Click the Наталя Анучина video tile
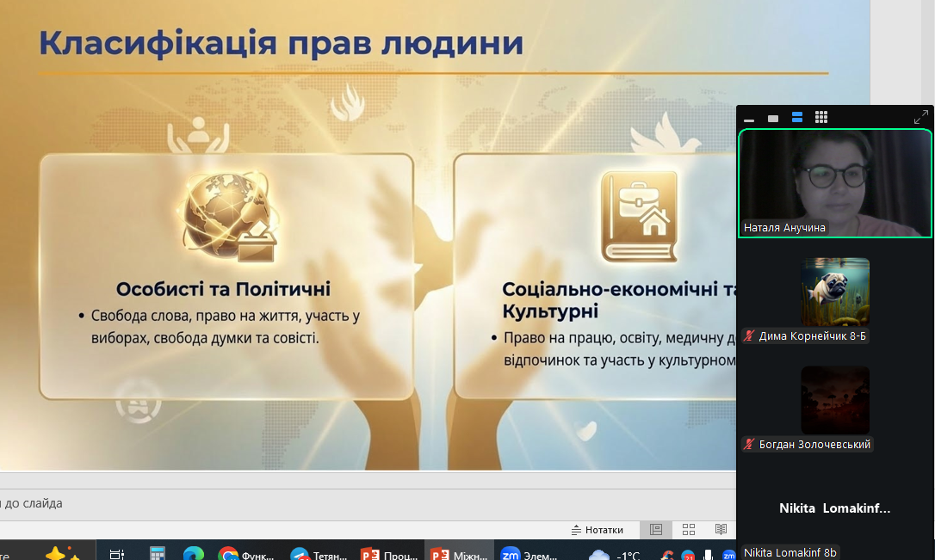Screen dimensions: 935x560 [x=835, y=182]
